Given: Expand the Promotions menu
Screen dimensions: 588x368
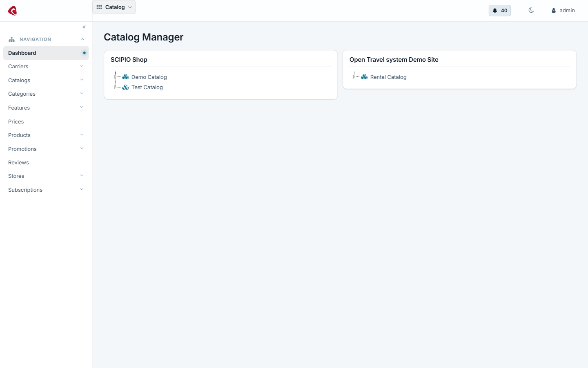Looking at the screenshot, I should point(46,149).
